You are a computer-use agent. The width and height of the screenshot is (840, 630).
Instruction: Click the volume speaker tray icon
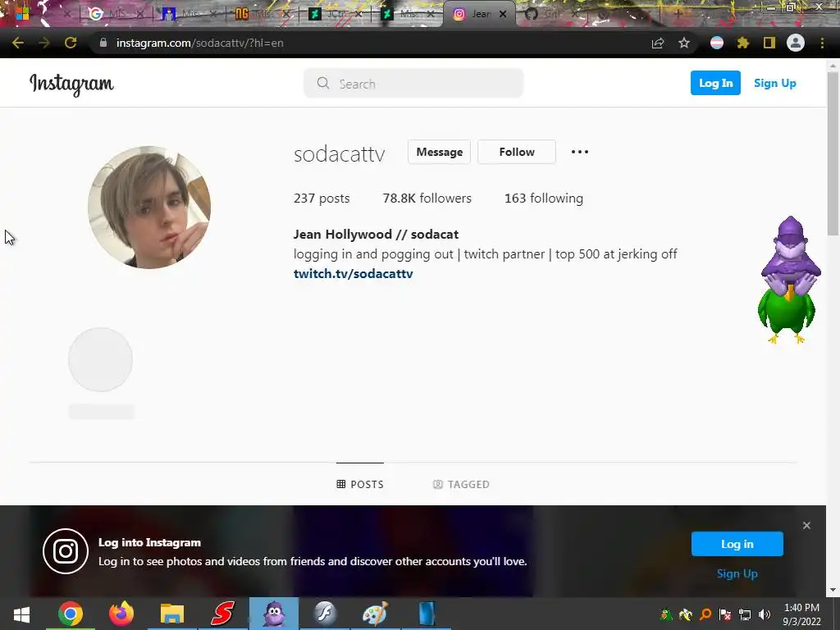[765, 614]
